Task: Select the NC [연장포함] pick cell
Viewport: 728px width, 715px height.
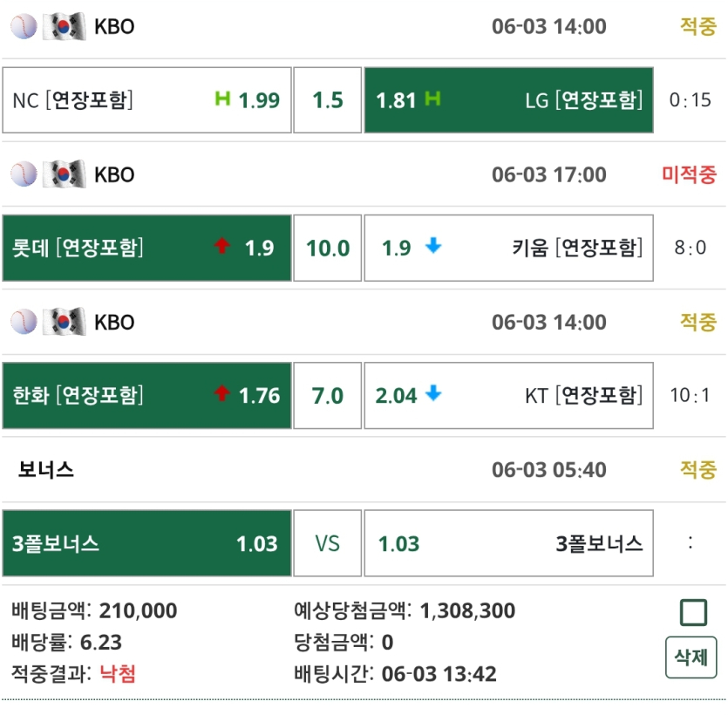Action: tap(146, 99)
